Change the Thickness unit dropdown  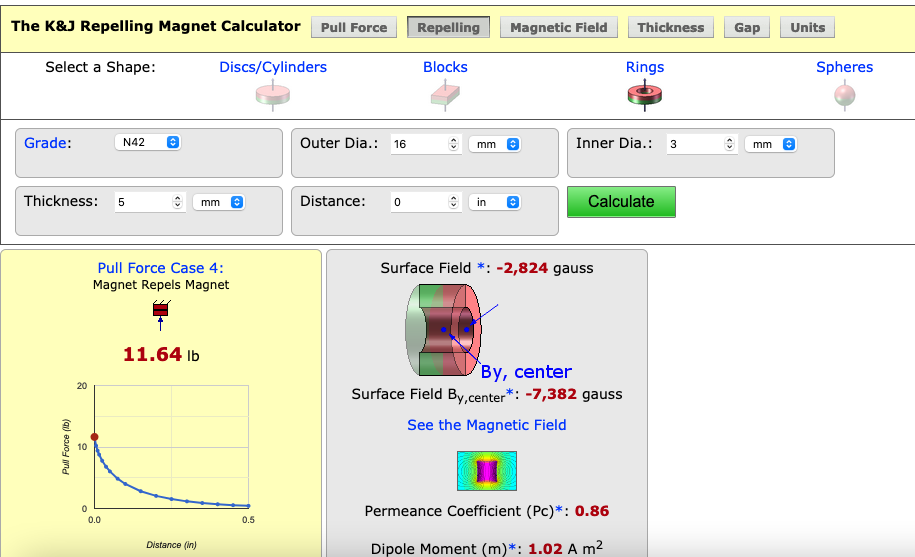pos(219,202)
